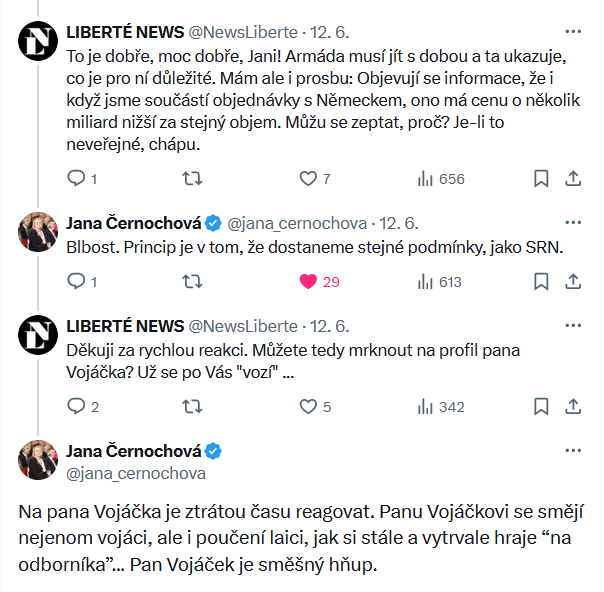The height and width of the screenshot is (592, 604).
Task: Share the second LIBERTÉ NEWS tweet
Action: [x=574, y=406]
